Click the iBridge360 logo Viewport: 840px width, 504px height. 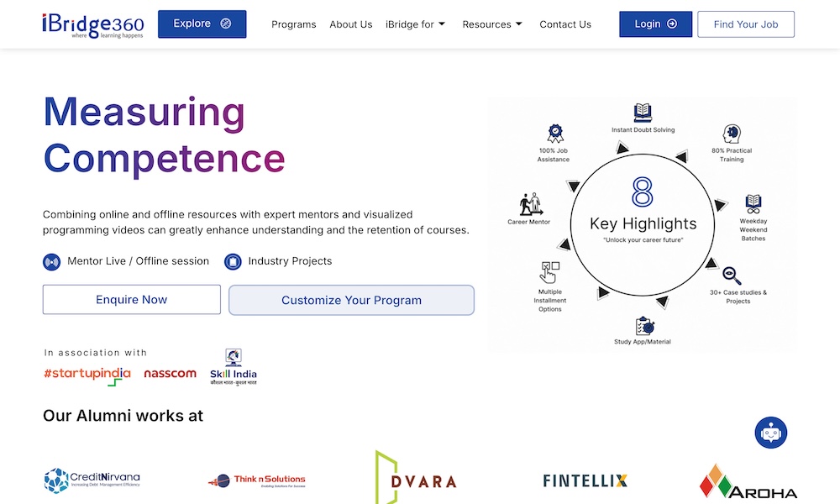coord(92,24)
